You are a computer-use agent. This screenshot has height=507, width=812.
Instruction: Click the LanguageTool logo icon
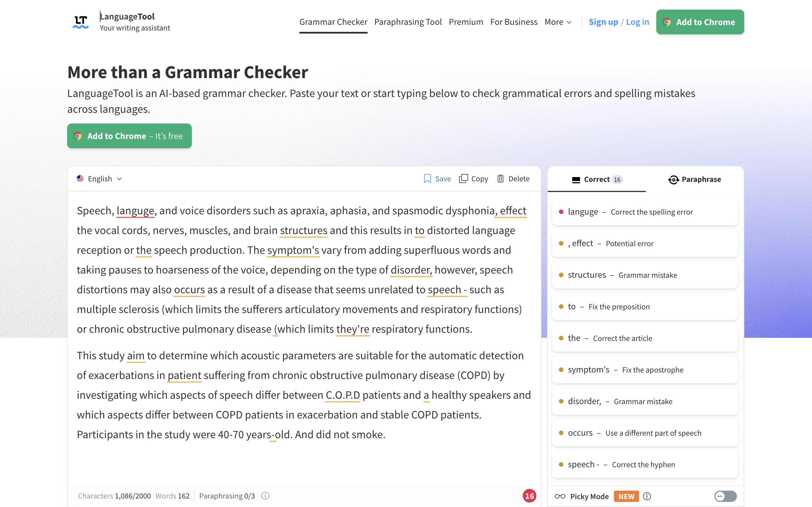pos(80,22)
